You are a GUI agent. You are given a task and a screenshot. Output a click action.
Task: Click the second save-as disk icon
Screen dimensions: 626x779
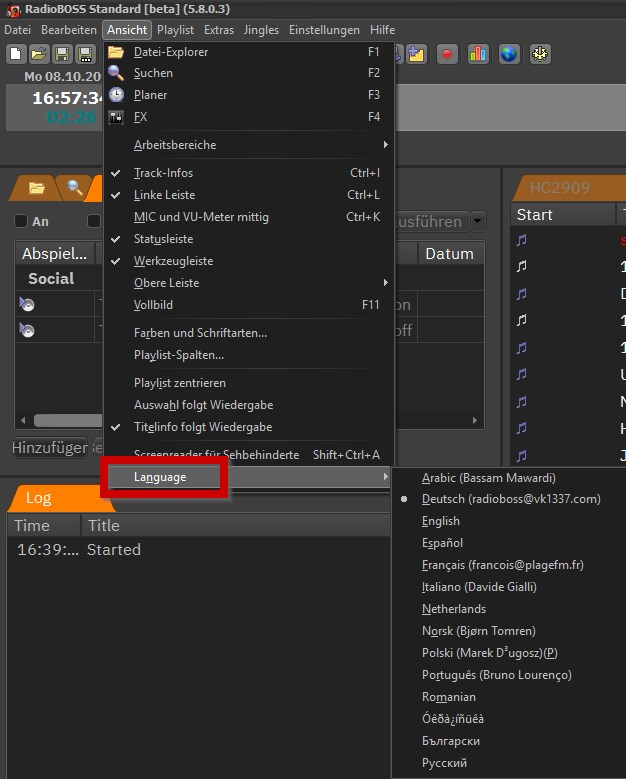pos(85,54)
